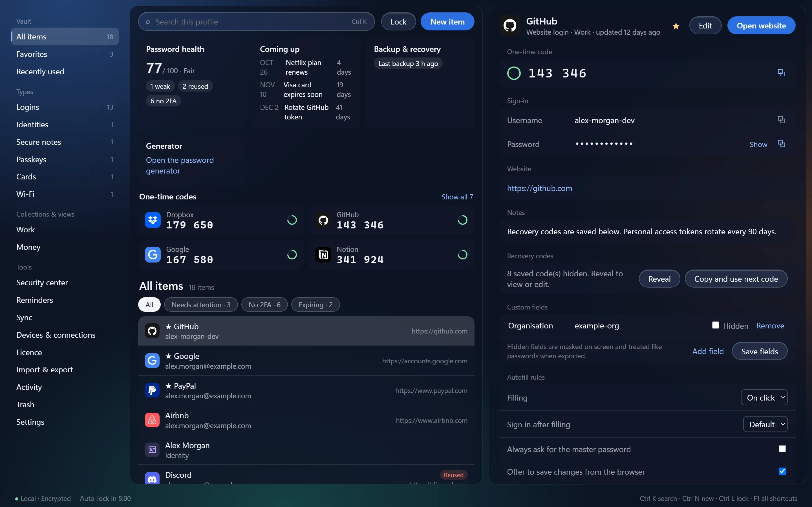Filter items by Needs attention
The width and height of the screenshot is (812, 507).
pyautogui.click(x=201, y=304)
